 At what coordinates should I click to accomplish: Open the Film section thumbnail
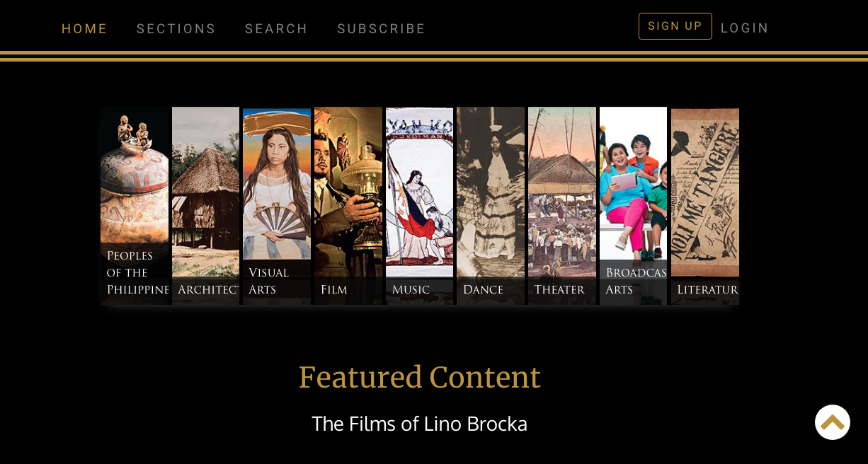[348, 206]
